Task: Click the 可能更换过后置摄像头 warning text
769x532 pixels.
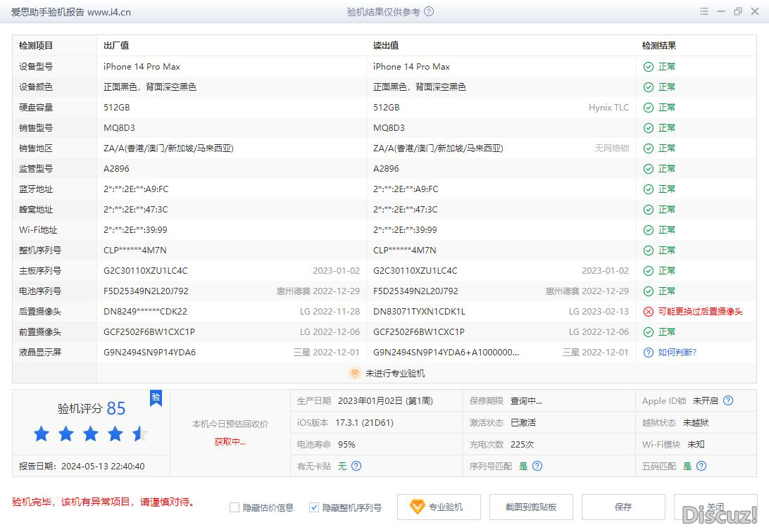Action: tap(700, 312)
